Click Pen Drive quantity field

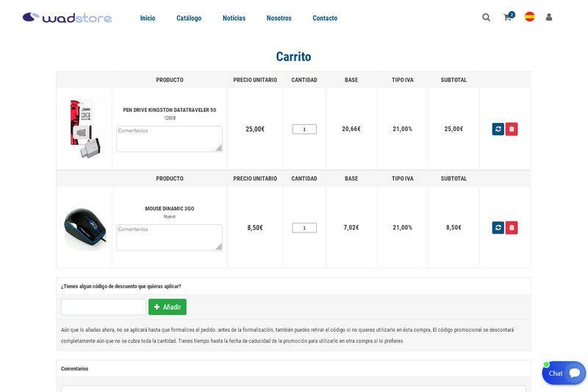(x=304, y=129)
